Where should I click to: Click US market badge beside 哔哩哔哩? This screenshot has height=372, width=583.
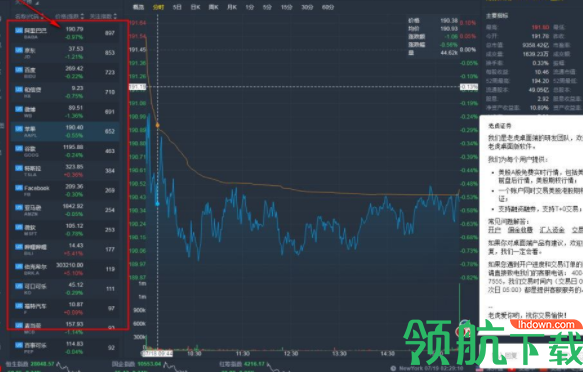(19, 247)
